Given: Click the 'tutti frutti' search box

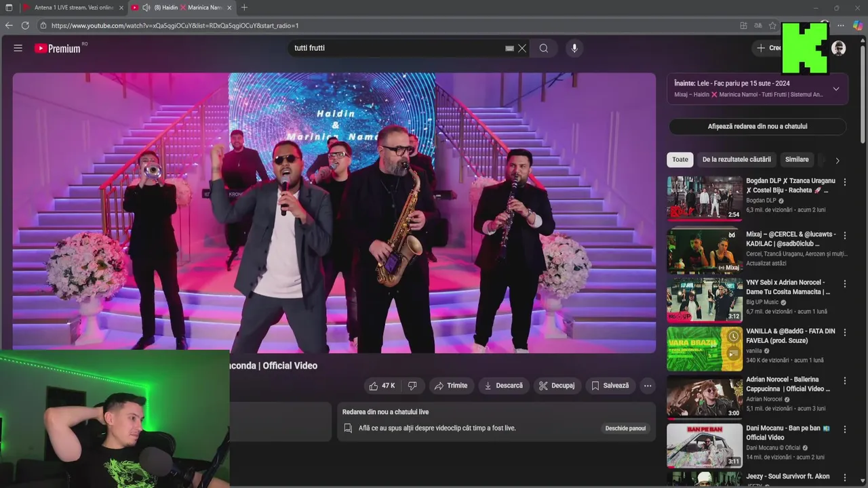Looking at the screenshot, I should (397, 48).
